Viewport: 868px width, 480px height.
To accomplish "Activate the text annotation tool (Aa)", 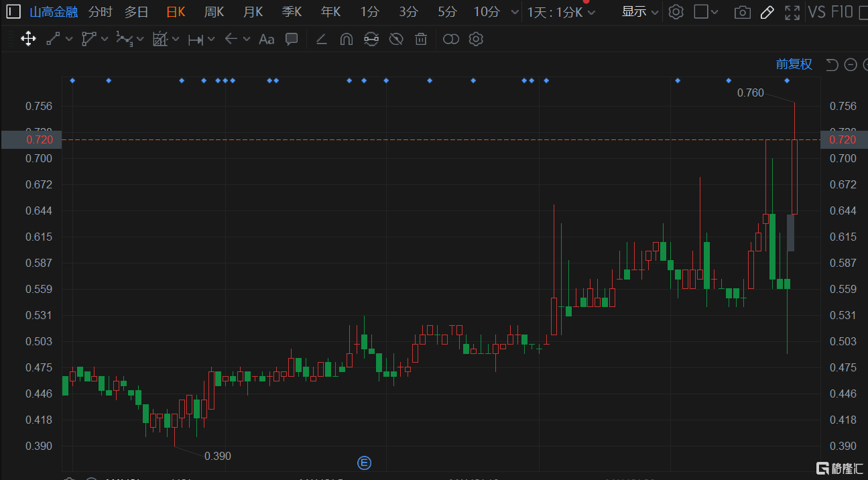I will click(266, 39).
